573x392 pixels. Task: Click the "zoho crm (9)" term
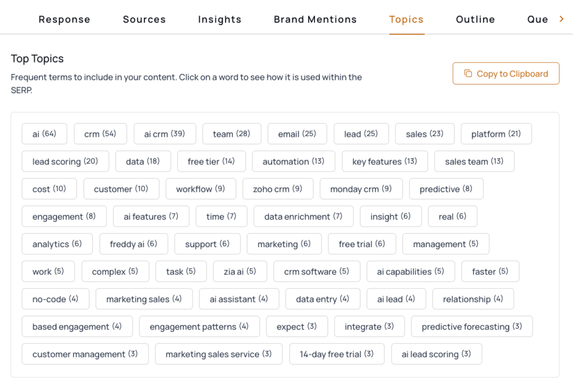(278, 189)
